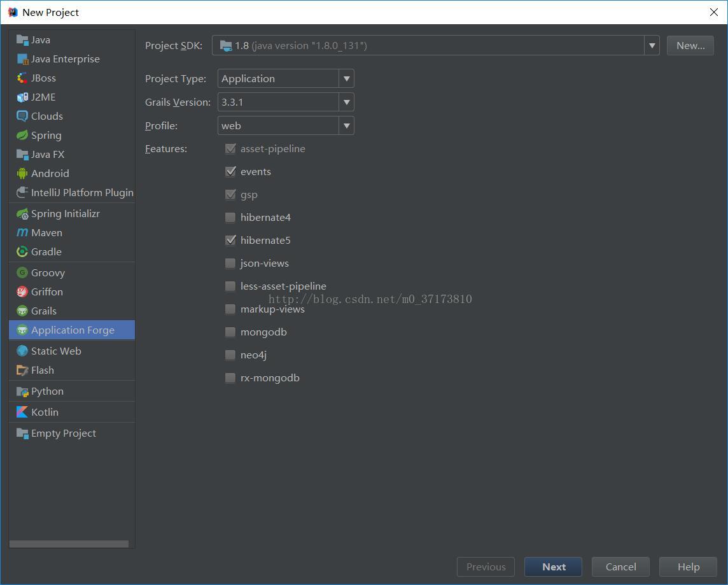Select the Spring Initializr icon
Screen dimensions: 728x585
(22, 214)
